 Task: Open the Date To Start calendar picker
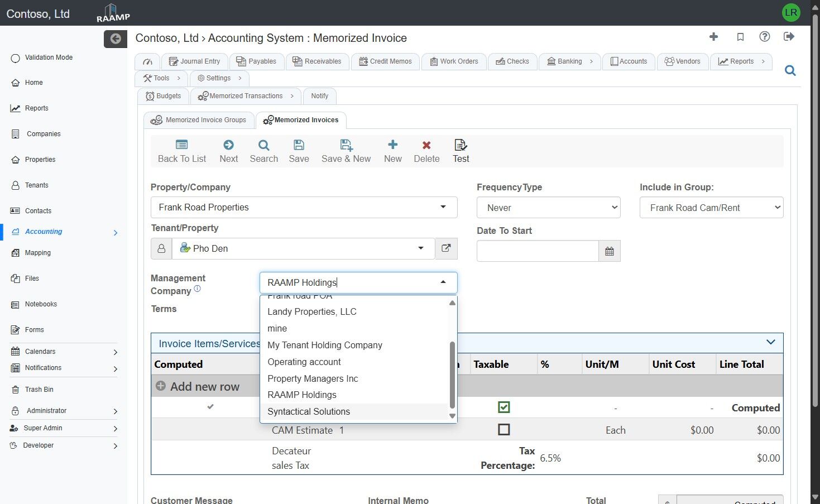(x=609, y=251)
